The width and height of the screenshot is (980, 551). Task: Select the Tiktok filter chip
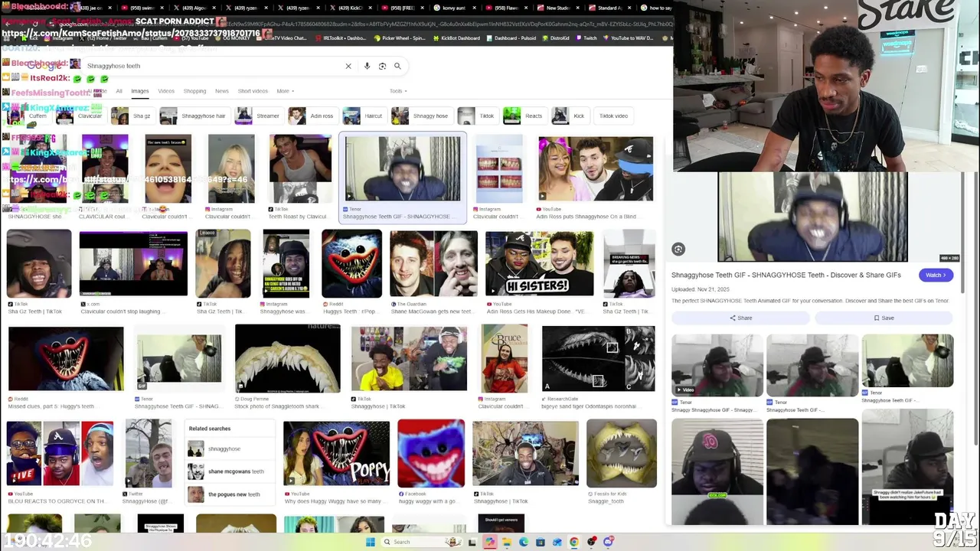pyautogui.click(x=477, y=116)
